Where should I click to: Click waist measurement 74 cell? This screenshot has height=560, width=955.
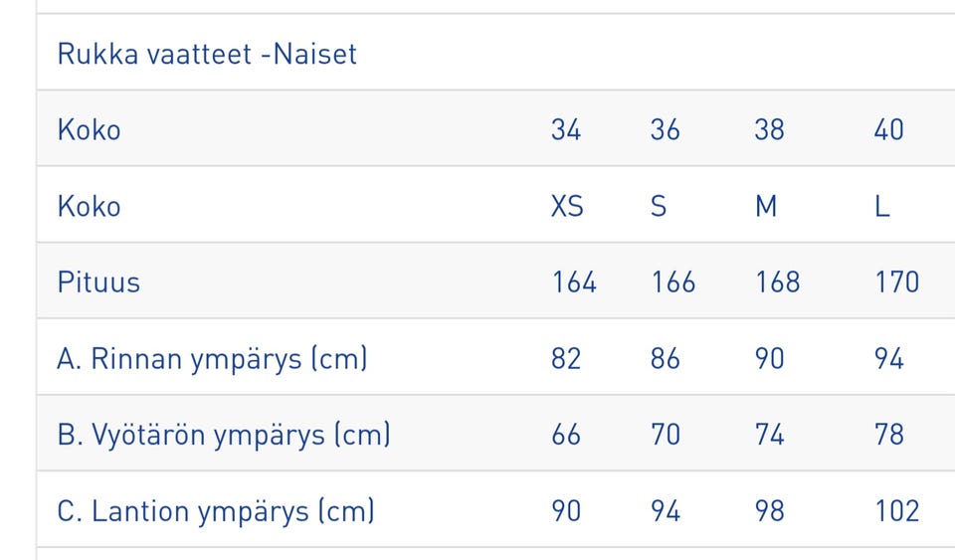769,435
